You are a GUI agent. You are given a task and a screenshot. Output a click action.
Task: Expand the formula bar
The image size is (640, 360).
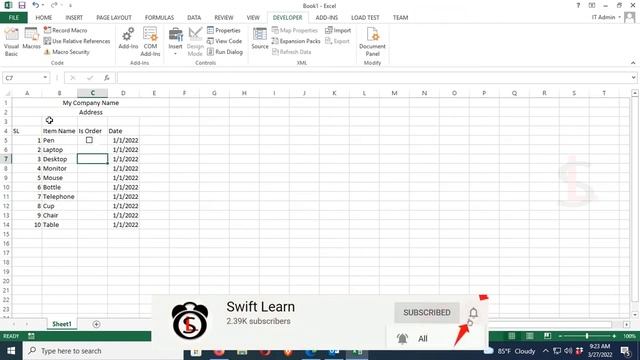633,78
